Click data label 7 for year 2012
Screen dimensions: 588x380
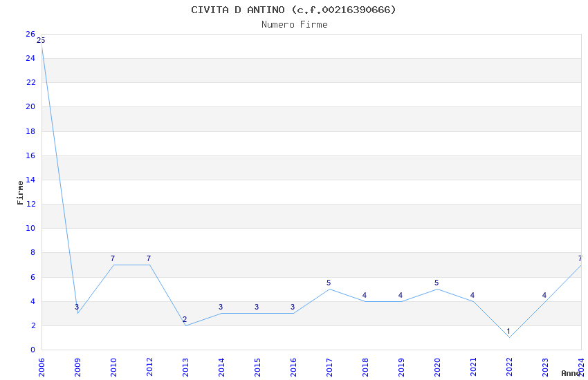(149, 258)
